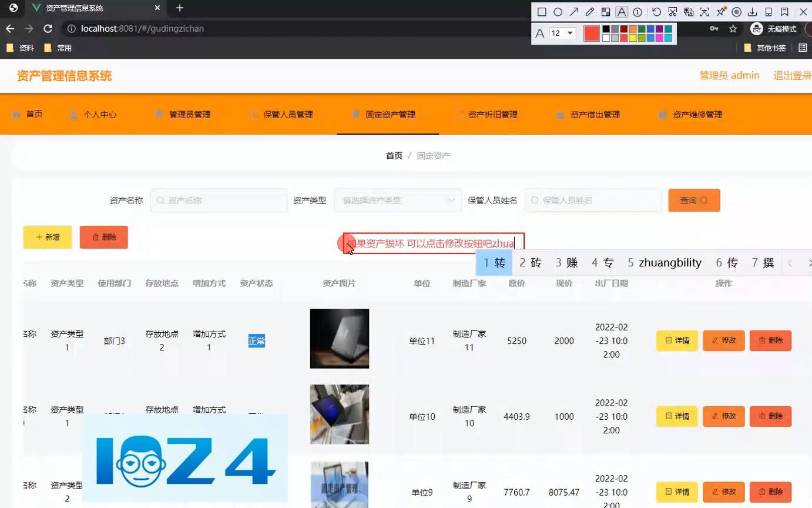Click the undo icon in the annotation toolbar
Image resolution: width=812 pixels, height=508 pixels.
(x=656, y=12)
